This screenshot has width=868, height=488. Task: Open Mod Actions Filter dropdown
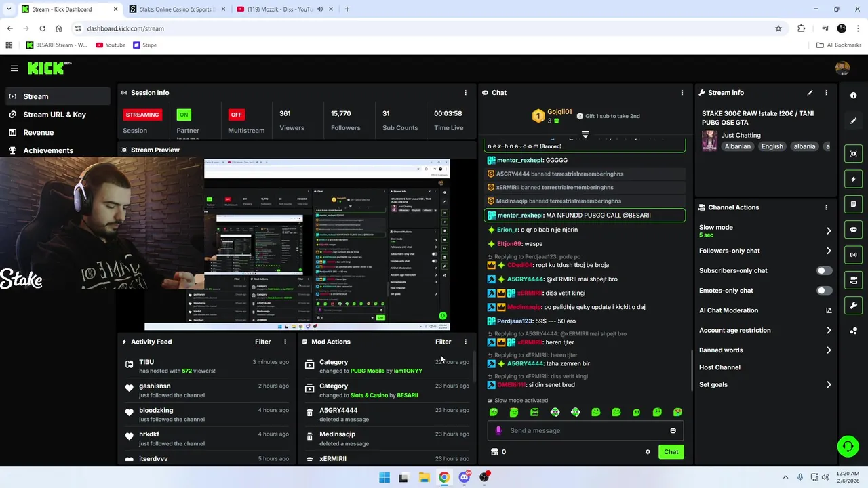click(443, 342)
